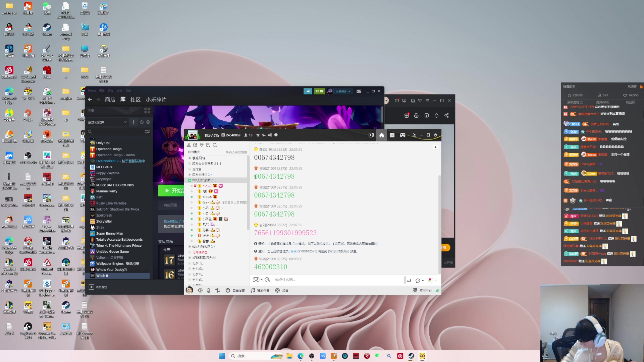Viewport: 644px width, 362px height.
Task: Open OBS Studio from the taskbar
Action: coord(312,356)
